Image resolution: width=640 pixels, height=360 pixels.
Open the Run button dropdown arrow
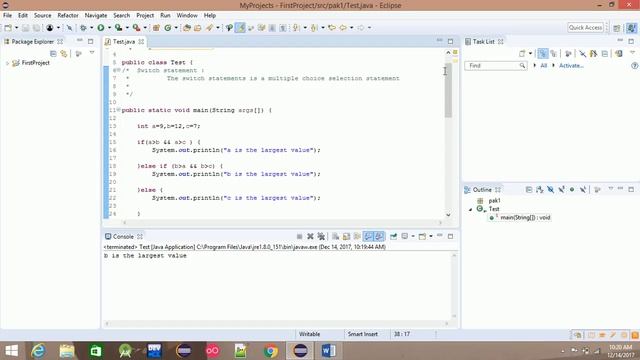coord(109,28)
